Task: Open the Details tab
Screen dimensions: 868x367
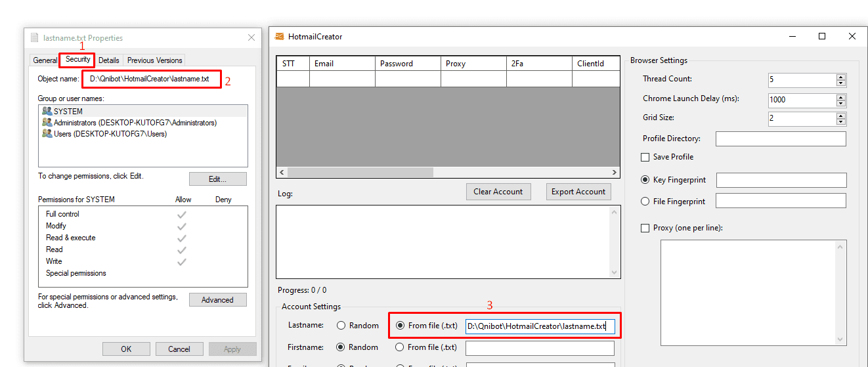Action: 109,60
